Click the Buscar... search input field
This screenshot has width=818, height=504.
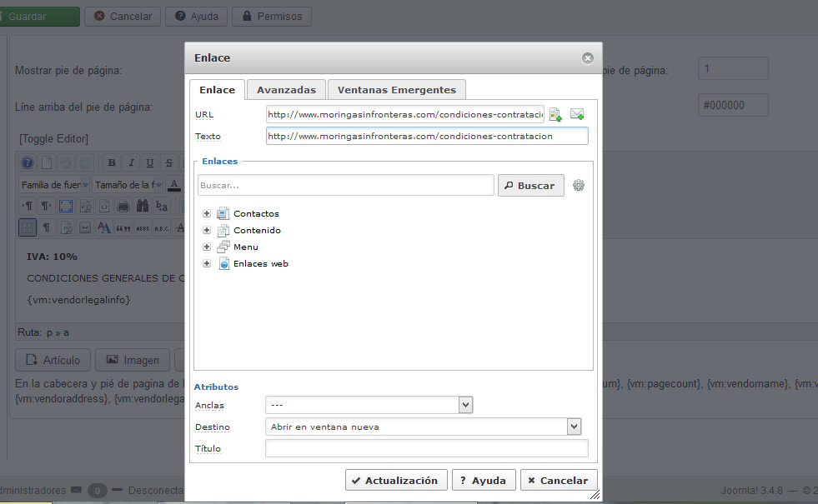click(346, 185)
